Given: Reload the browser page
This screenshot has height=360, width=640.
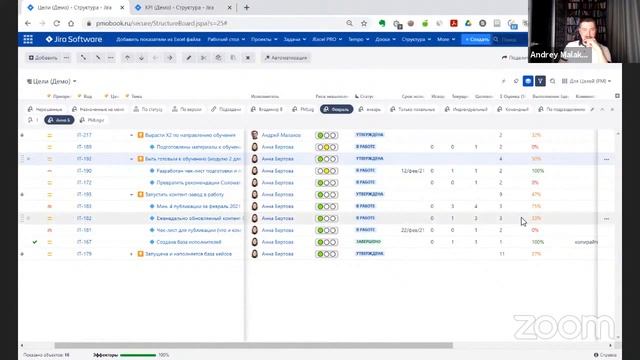Looking at the screenshot, I should (56, 23).
